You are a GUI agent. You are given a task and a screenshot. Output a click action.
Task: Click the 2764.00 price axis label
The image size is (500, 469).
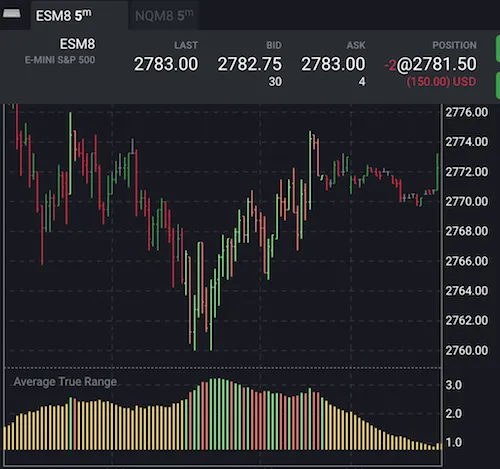click(x=467, y=291)
